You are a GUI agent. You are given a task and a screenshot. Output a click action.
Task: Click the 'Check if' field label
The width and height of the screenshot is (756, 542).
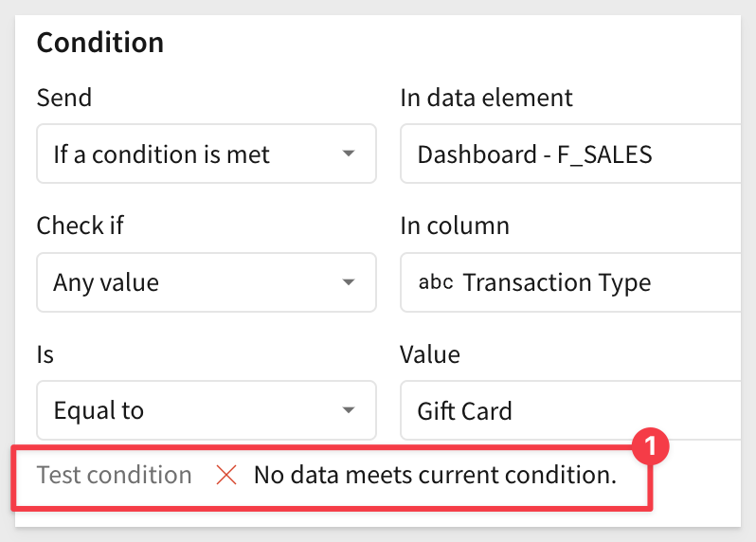(80, 226)
